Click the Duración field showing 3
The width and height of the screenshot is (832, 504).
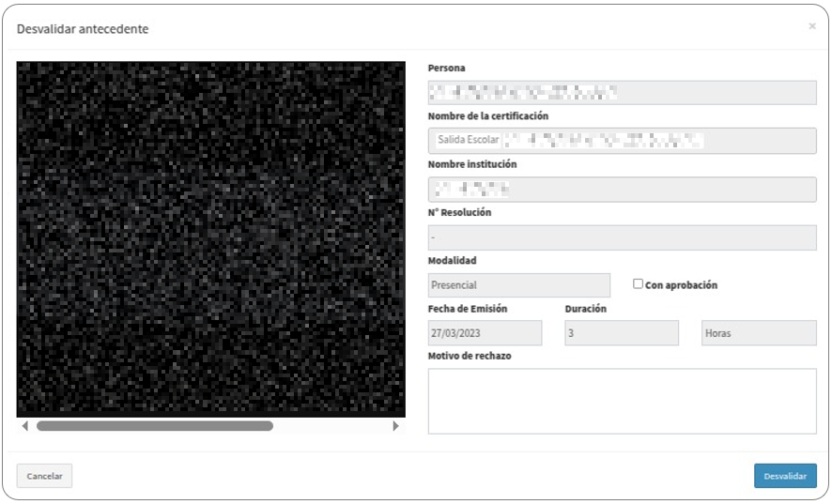pos(622,333)
